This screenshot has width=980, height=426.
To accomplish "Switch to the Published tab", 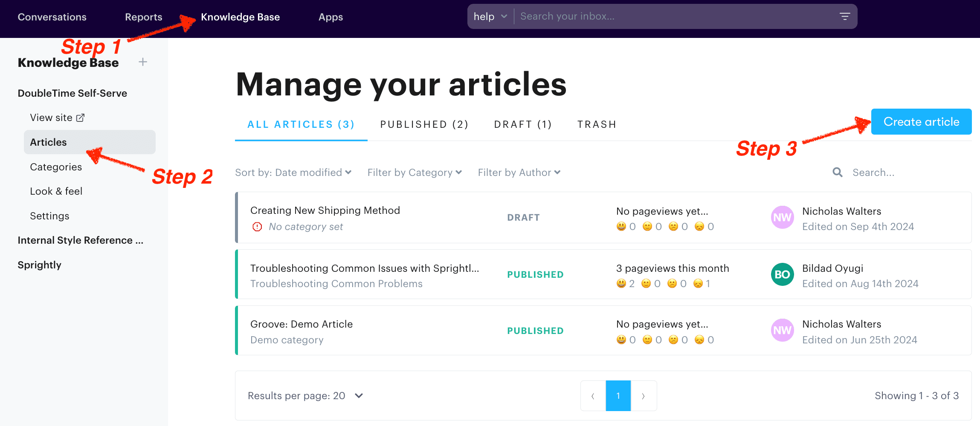I will pos(424,124).
